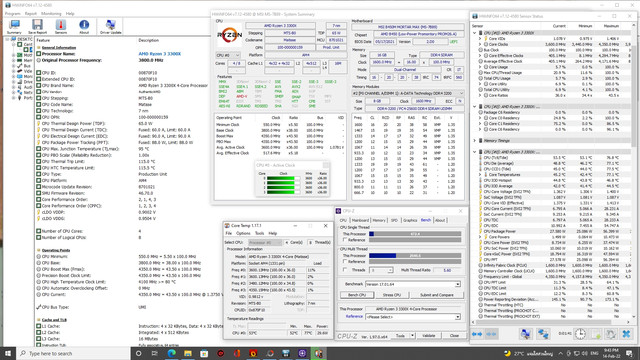
Task: Switch to Graphics tab in CPU-Z
Action: tap(410, 220)
